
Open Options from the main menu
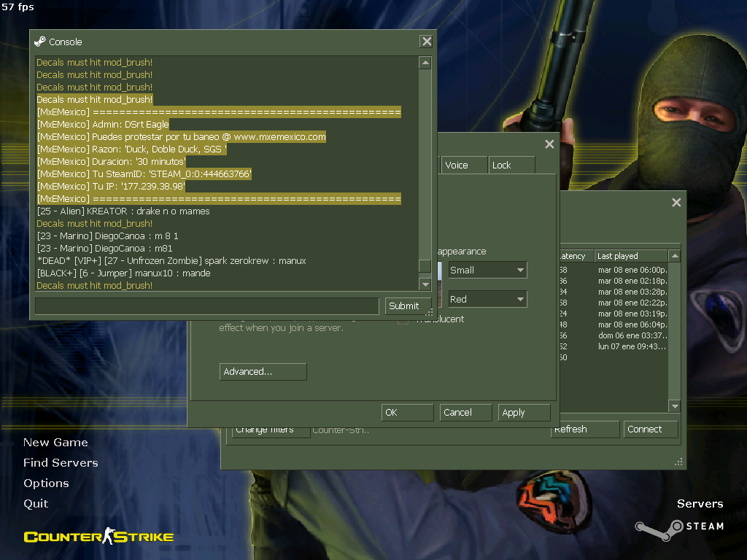point(46,483)
